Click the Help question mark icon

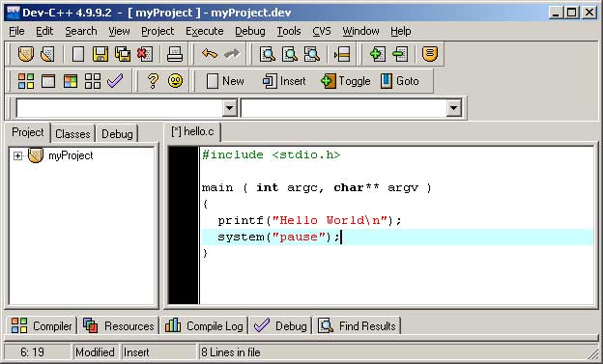153,81
